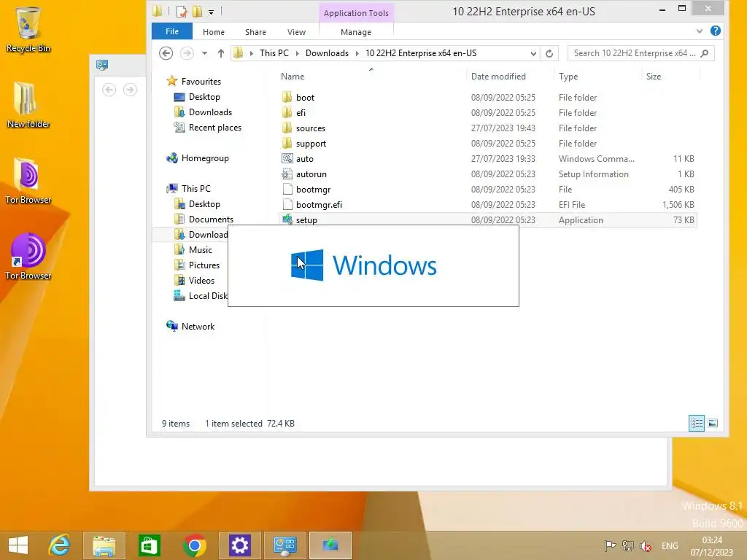Sort files by Size column
This screenshot has width=747, height=560.
[671, 76]
